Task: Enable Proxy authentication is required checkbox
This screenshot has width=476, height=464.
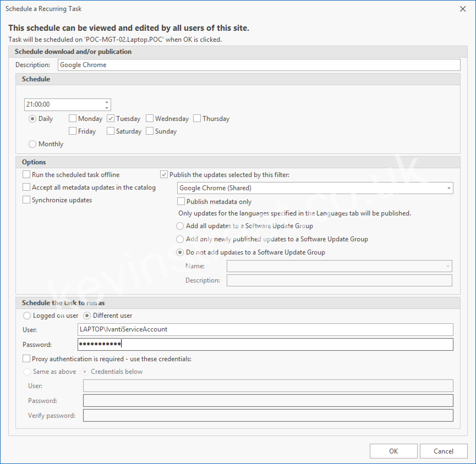Action: 26,359
